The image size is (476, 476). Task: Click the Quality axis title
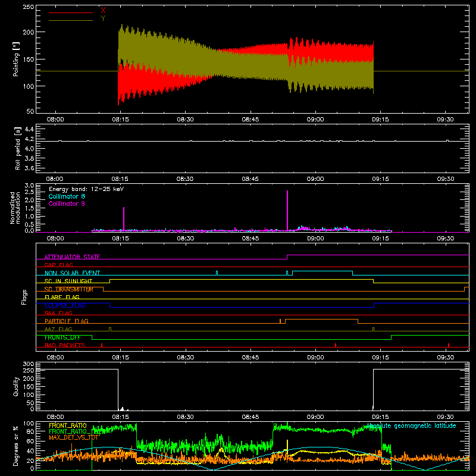[16, 386]
